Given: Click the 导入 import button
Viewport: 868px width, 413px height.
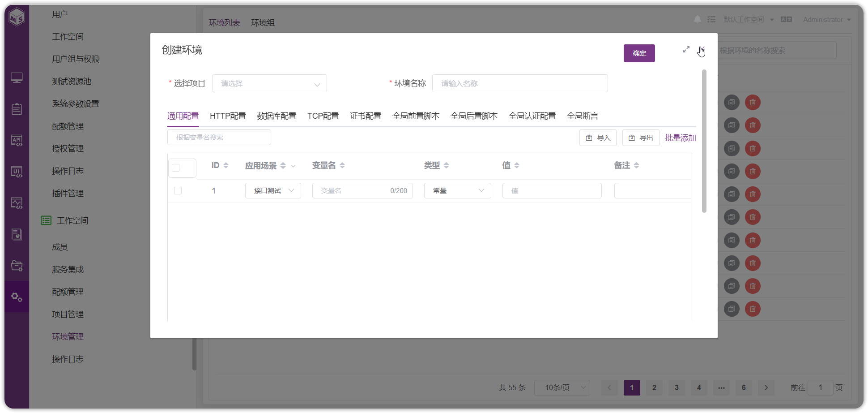Looking at the screenshot, I should click(598, 138).
